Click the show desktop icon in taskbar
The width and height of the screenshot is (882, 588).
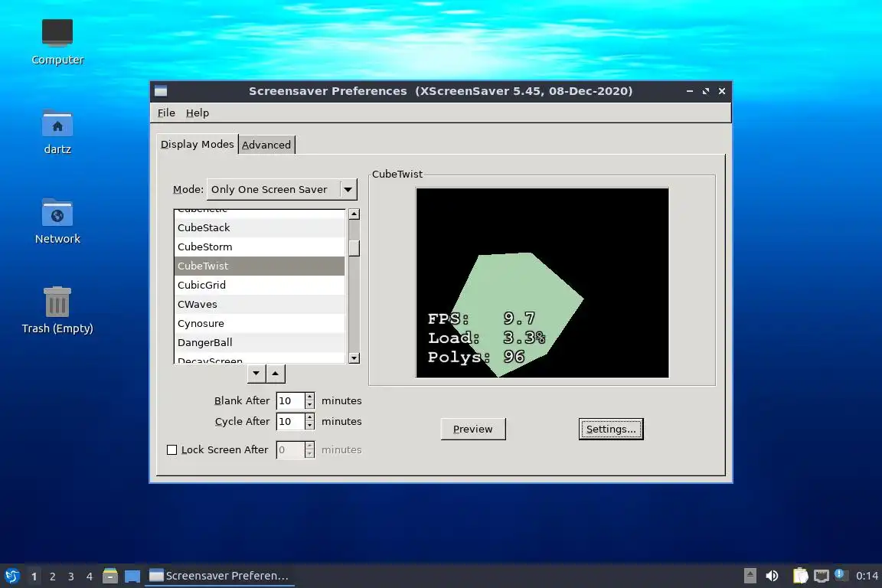pos(132,576)
